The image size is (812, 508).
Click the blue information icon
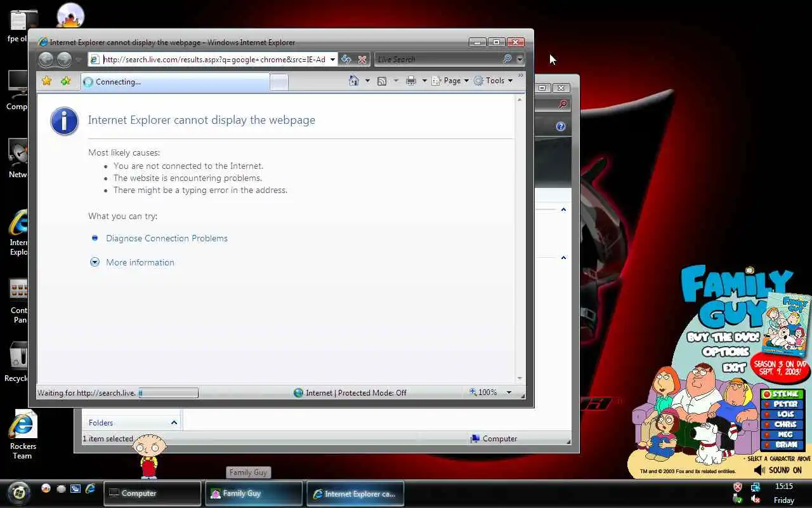64,121
